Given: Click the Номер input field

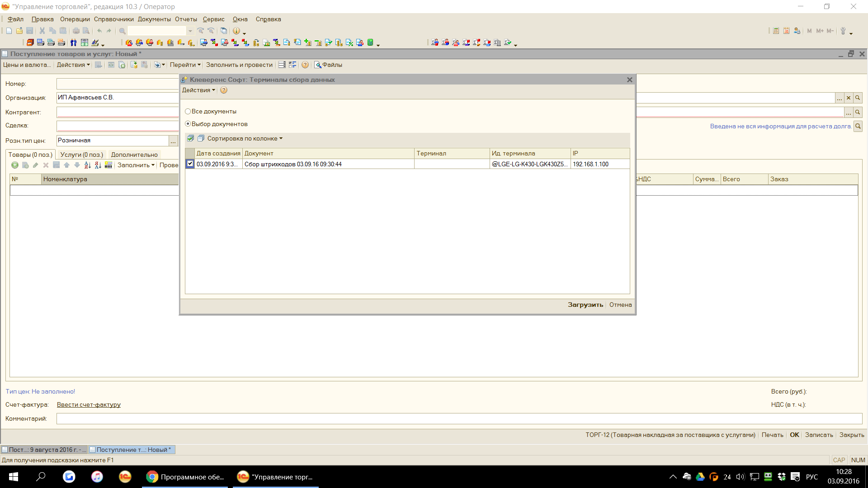Looking at the screenshot, I should pyautogui.click(x=118, y=84).
